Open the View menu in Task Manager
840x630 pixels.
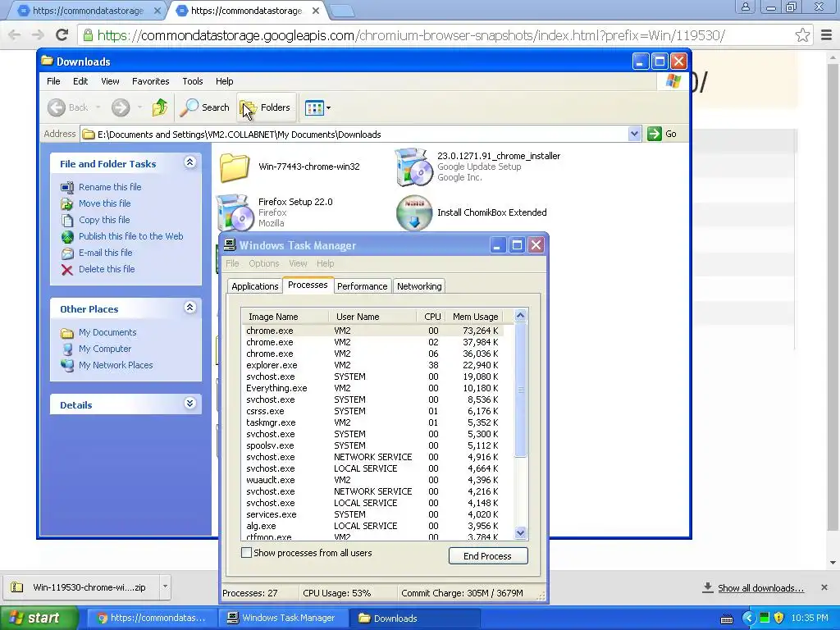[x=298, y=263]
